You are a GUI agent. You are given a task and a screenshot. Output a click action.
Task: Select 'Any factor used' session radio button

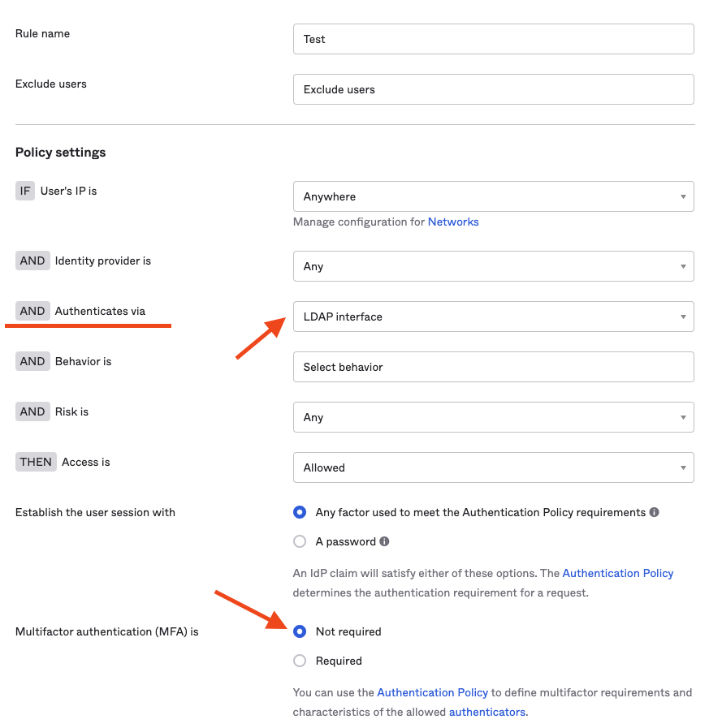pos(300,512)
